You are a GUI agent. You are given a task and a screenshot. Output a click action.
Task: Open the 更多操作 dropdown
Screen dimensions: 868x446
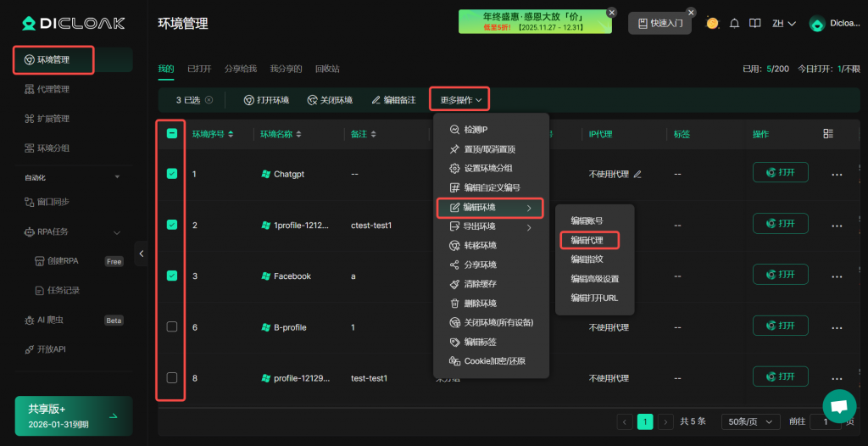click(460, 100)
